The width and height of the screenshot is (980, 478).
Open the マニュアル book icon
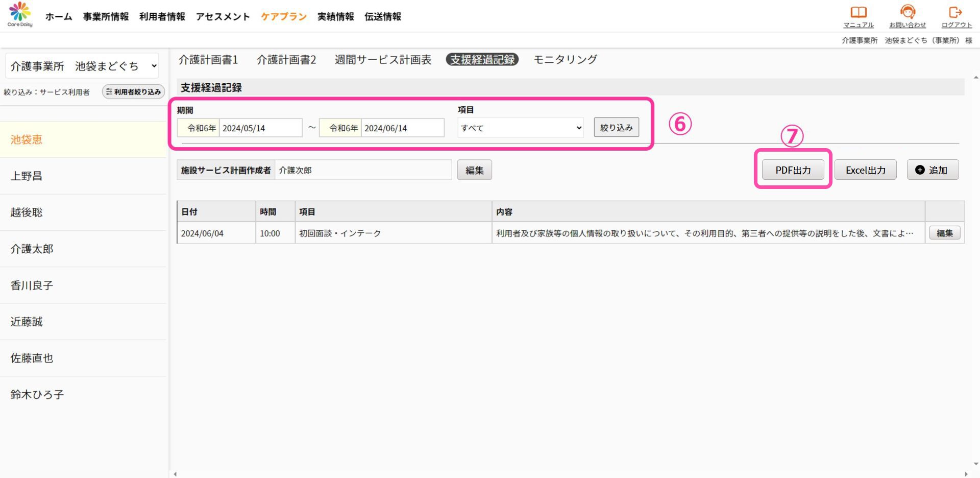[858, 12]
